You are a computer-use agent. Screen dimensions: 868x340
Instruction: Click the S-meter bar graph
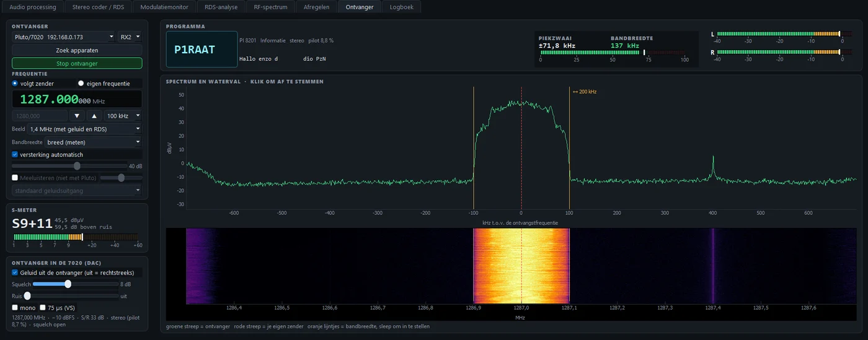[76, 237]
